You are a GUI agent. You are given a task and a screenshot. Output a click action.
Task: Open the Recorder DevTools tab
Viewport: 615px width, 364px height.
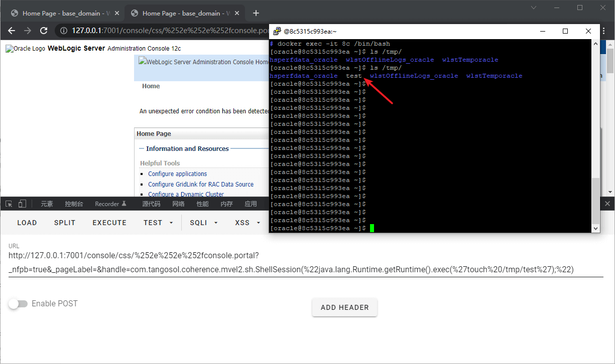click(x=111, y=204)
